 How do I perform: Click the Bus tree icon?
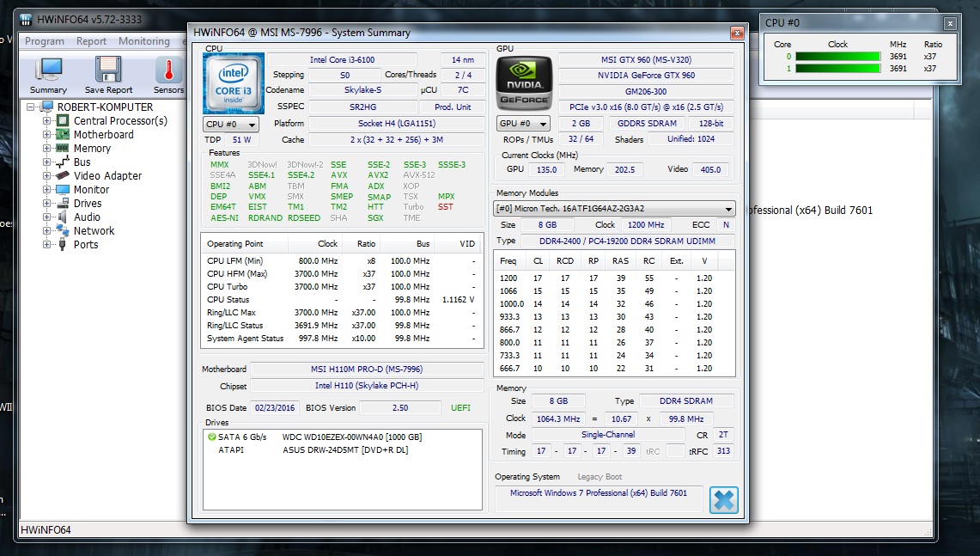(x=63, y=162)
